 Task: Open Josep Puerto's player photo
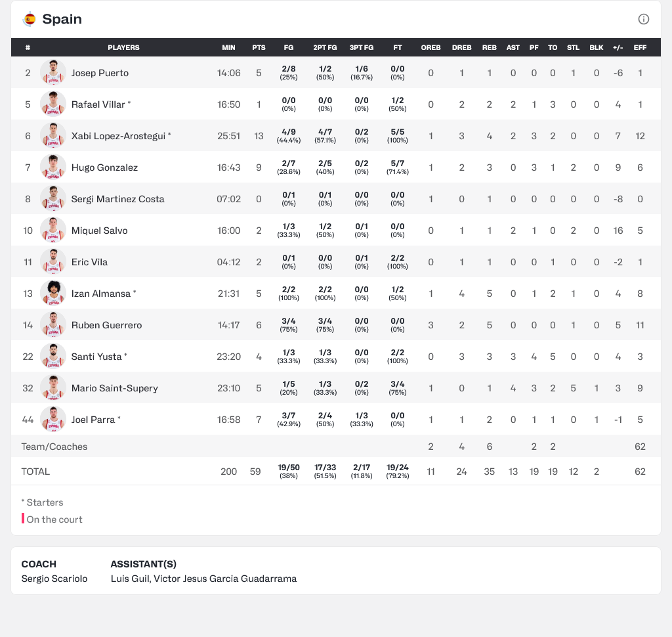(x=53, y=73)
